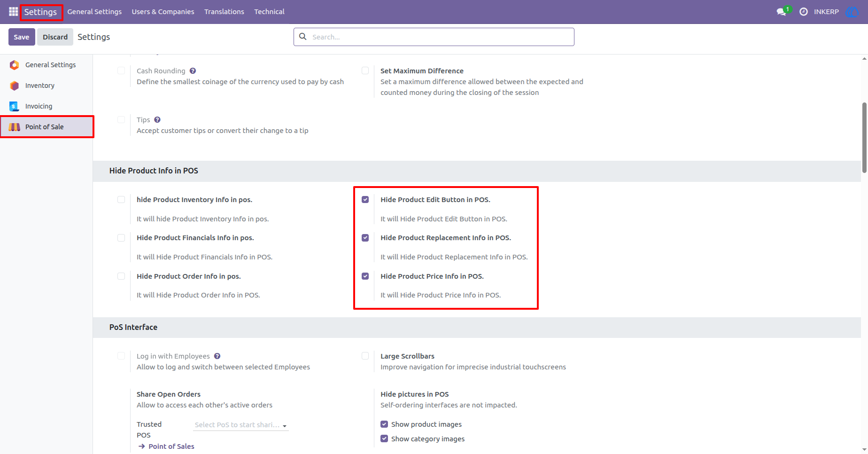Viewport: 868px width, 454px height.
Task: Click Log in with Employees help icon
Action: (x=217, y=356)
